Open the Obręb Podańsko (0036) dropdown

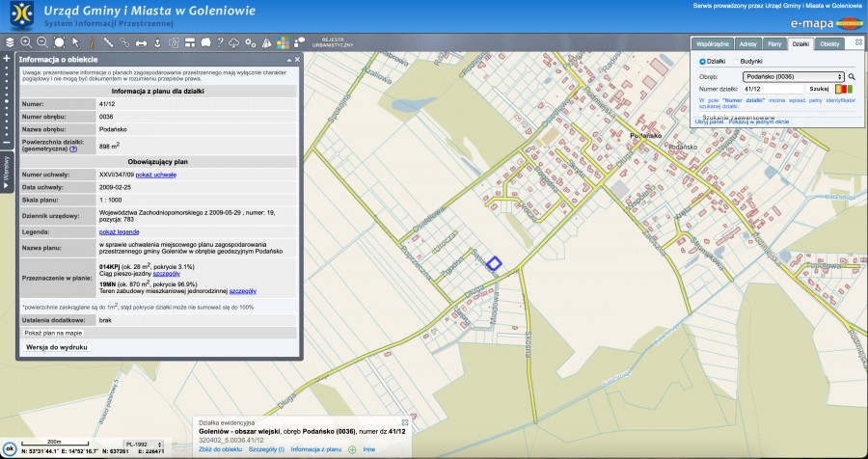pyautogui.click(x=794, y=75)
